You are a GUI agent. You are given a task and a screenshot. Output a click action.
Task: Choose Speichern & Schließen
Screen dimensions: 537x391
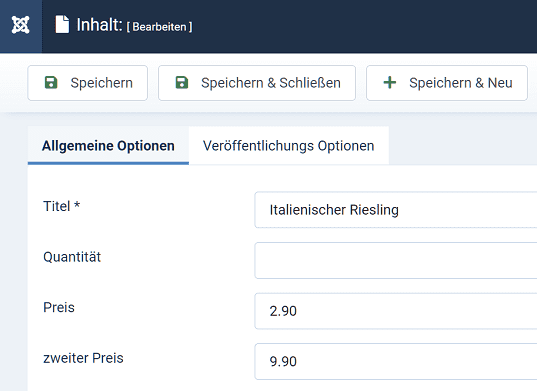click(x=257, y=83)
